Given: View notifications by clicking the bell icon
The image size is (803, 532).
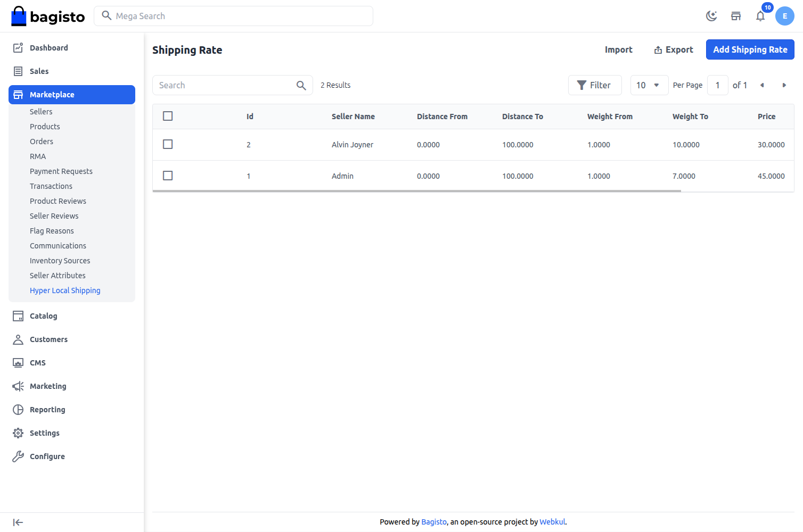Looking at the screenshot, I should [x=760, y=16].
